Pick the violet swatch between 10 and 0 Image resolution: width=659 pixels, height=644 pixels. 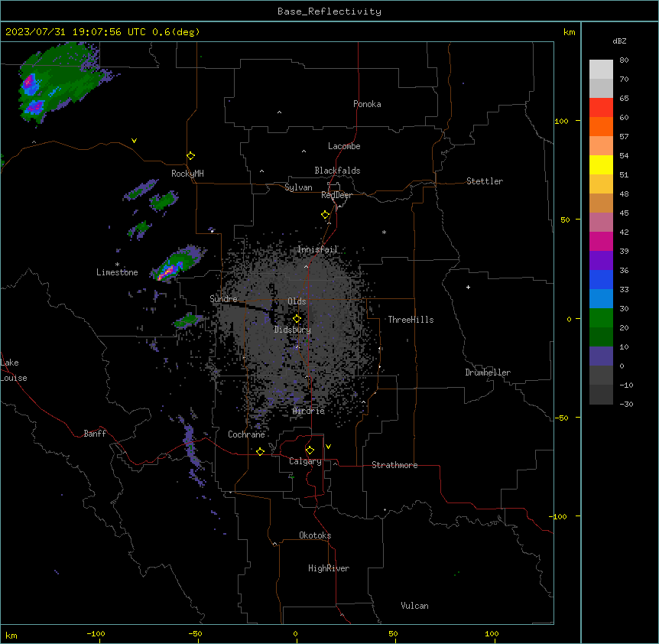coord(601,356)
